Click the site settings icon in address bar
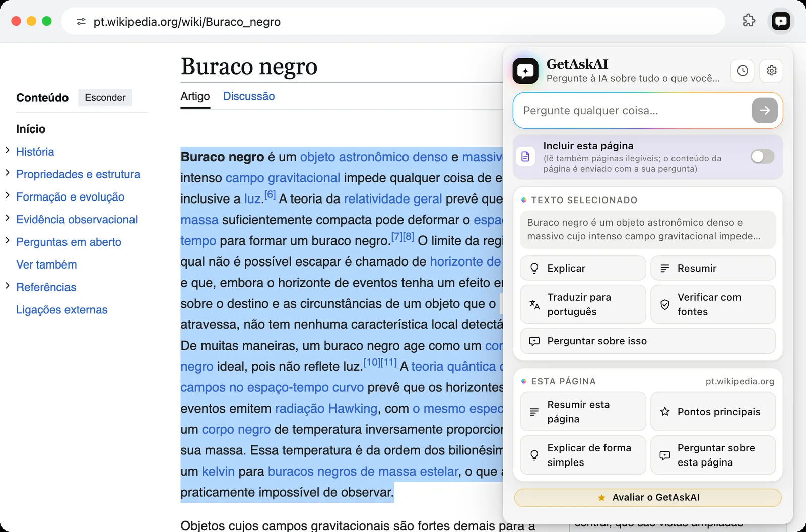Screen dimensions: 806x532 pyautogui.click(x=81, y=22)
